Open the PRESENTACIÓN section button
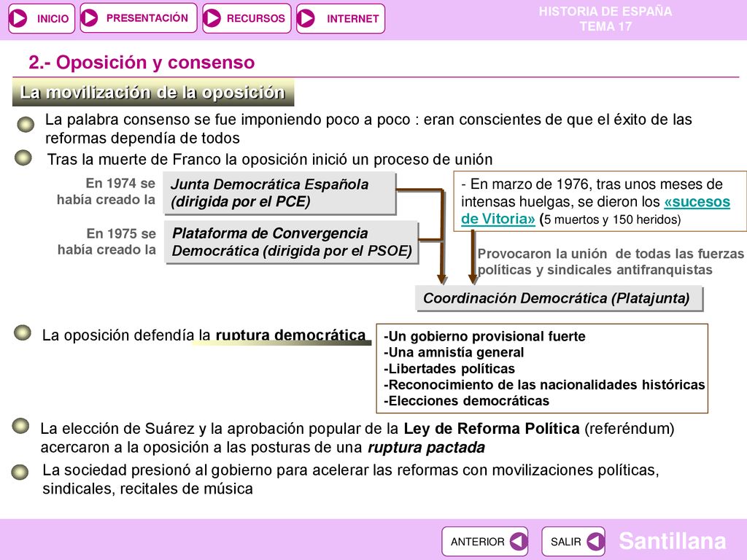Image resolution: width=747 pixels, height=560 pixels. tap(138, 18)
